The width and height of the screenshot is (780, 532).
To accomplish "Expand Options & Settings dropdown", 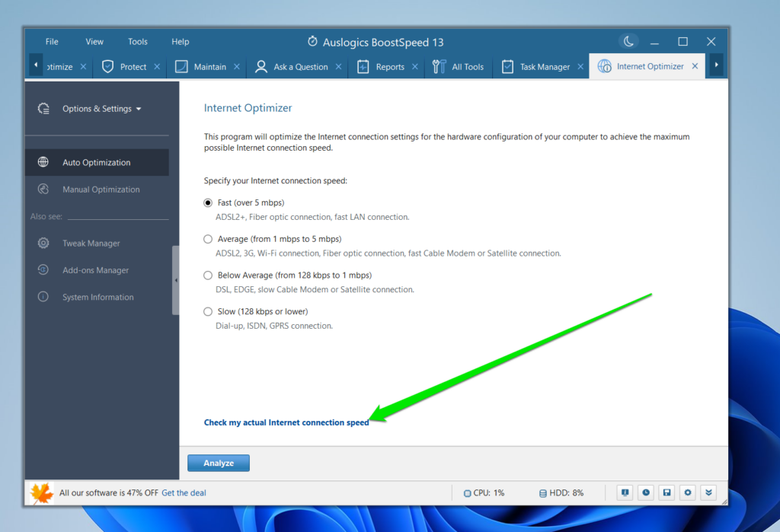I will pyautogui.click(x=101, y=109).
